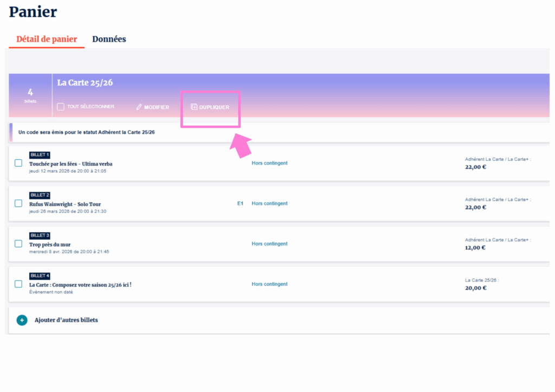
Task: Open the Détail de panier tab
Action: pyautogui.click(x=47, y=39)
